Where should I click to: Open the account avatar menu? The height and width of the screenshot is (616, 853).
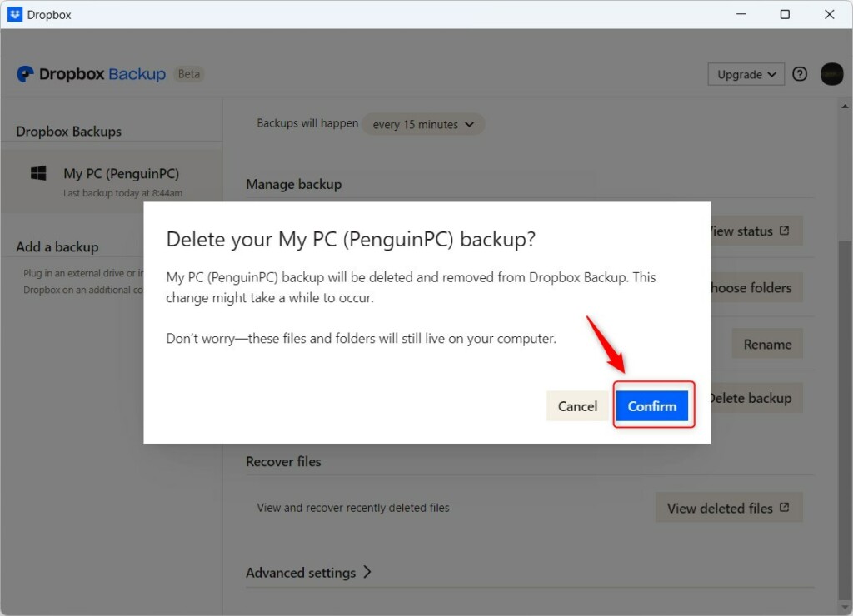832,74
